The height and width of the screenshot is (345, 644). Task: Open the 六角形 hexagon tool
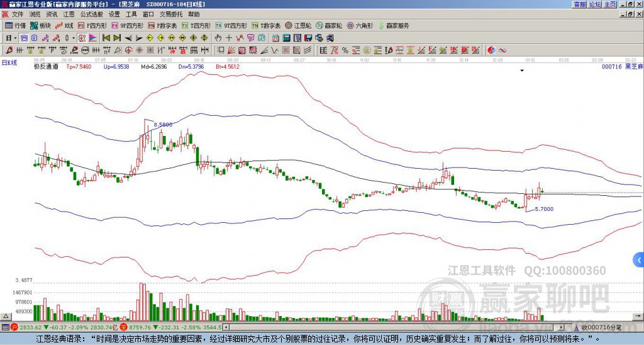click(x=360, y=25)
